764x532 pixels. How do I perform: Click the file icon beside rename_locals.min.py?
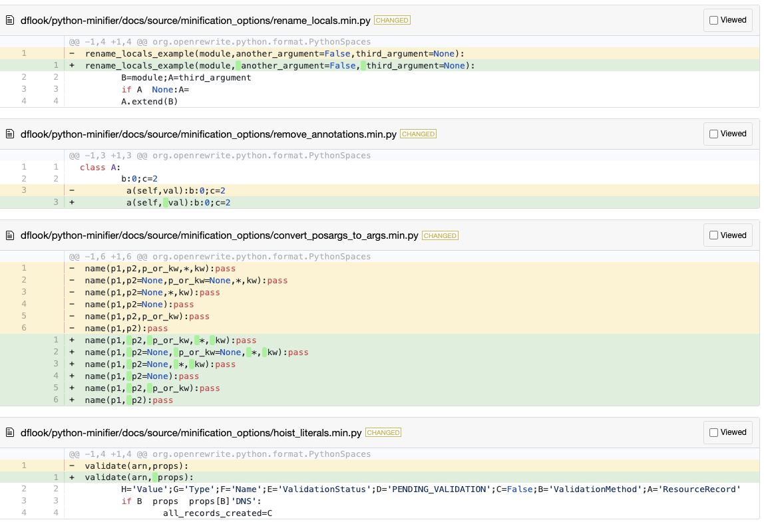pyautogui.click(x=10, y=20)
